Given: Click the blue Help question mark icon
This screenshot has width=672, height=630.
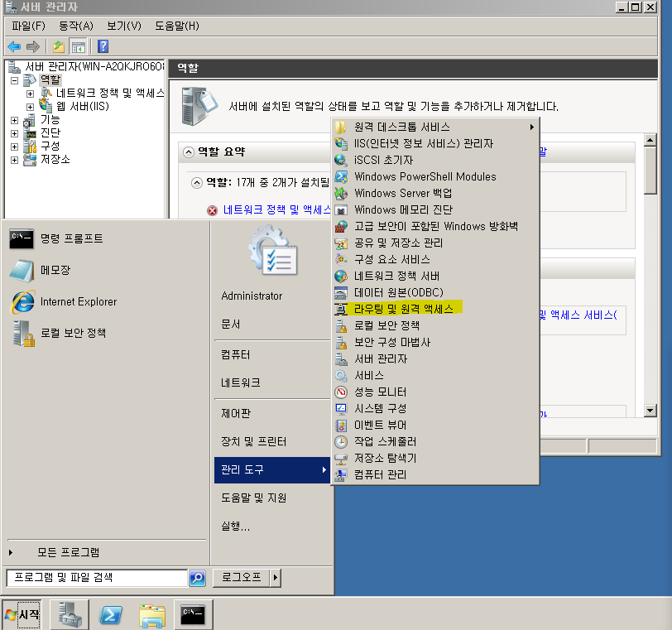Looking at the screenshot, I should pos(103,46).
